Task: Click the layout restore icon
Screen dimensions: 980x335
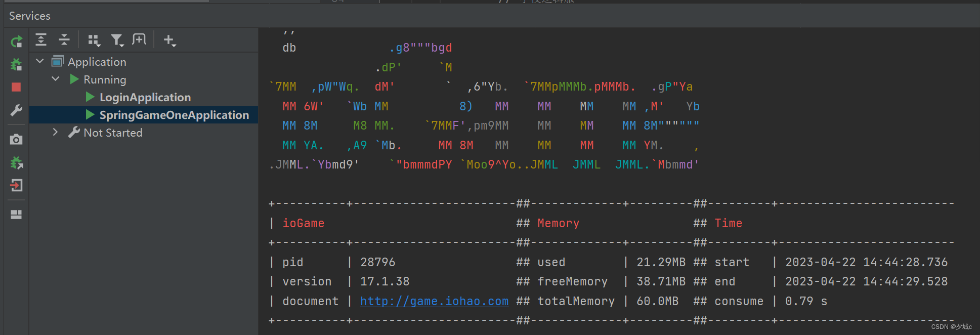Action: pos(16,215)
